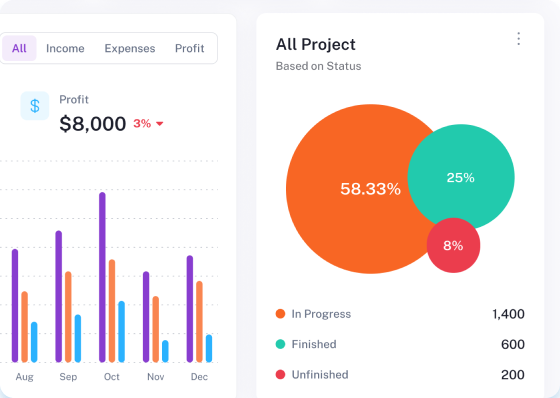
Task: Click the blue September bar
Action: pos(78,338)
